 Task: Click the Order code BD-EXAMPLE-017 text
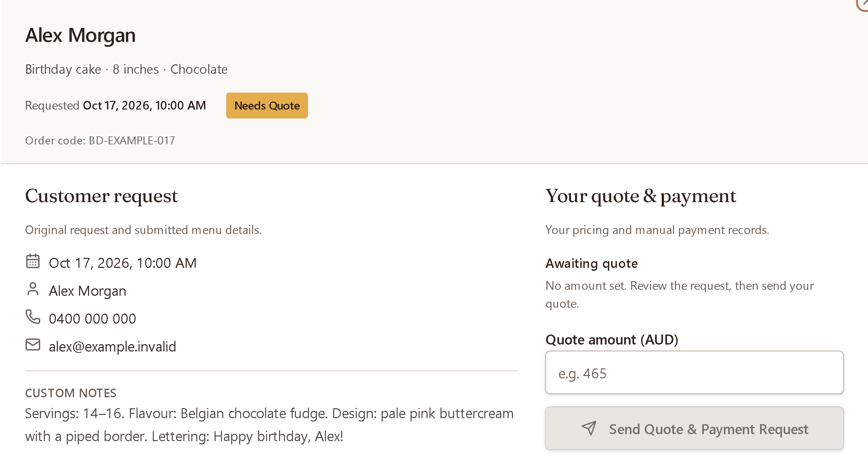tap(100, 140)
